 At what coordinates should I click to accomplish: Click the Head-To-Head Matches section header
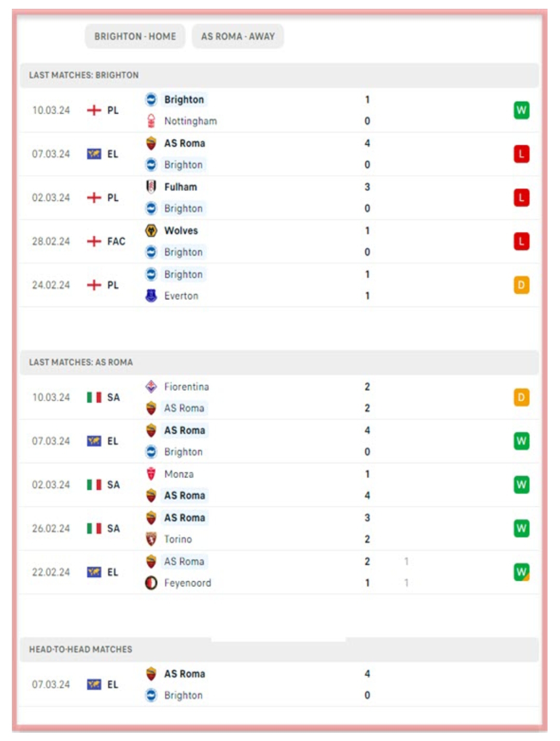tap(80, 649)
